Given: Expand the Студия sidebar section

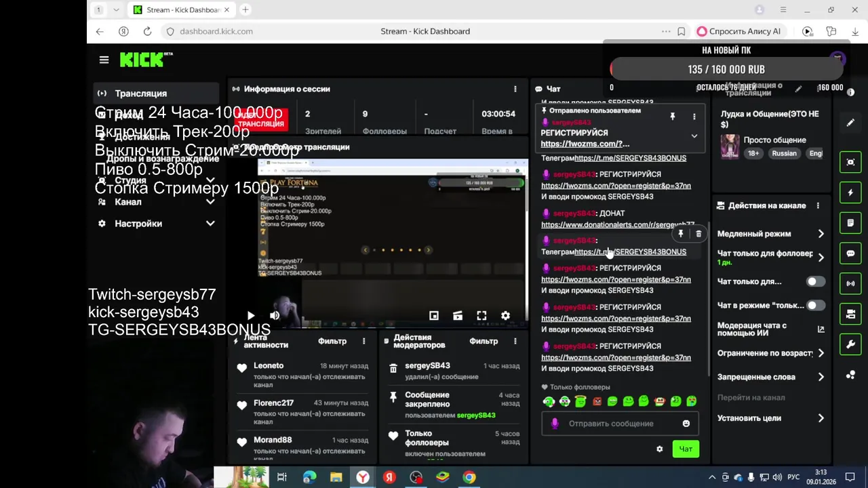Looking at the screenshot, I should coord(210,180).
